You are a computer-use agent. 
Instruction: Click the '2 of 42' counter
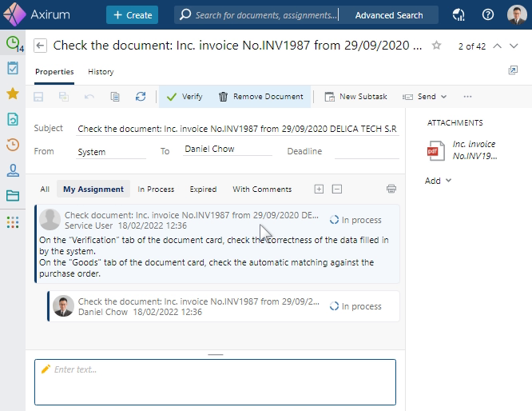point(472,46)
